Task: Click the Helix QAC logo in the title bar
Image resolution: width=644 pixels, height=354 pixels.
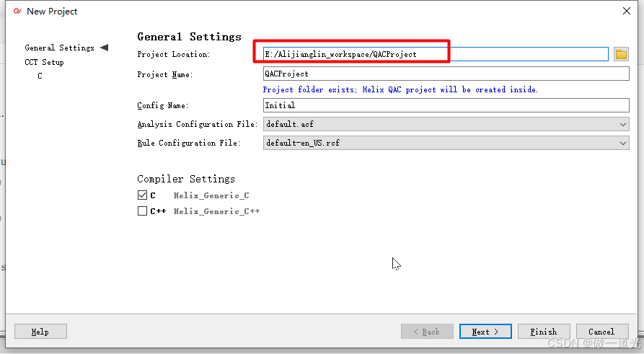Action: tap(17, 11)
